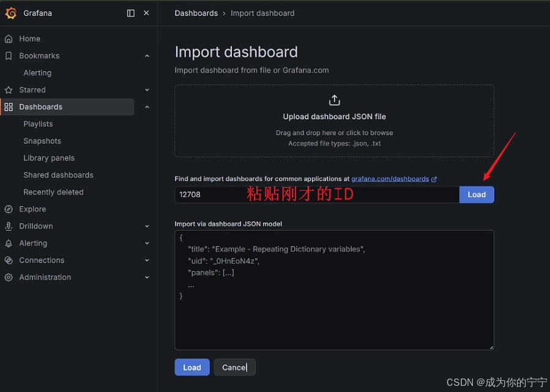Click the bottom Load button
This screenshot has height=392, width=550.
pyautogui.click(x=192, y=367)
